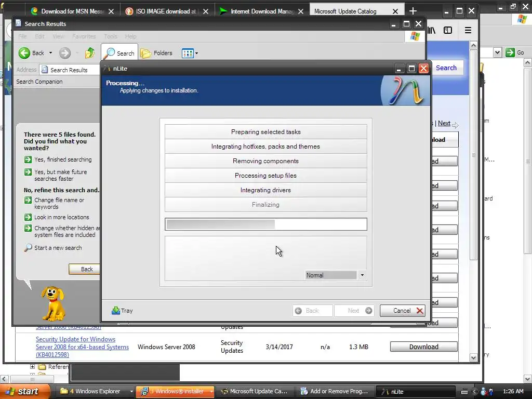Open the browser hamburger menu
The height and width of the screenshot is (399, 532).
(468, 30)
